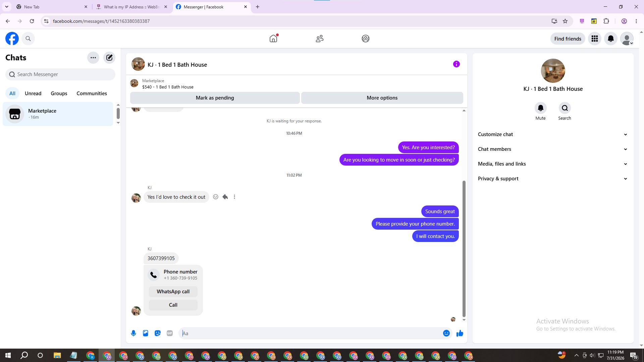React to 'Yes I'd love to check it out'
The image size is (644, 362).
(x=216, y=197)
